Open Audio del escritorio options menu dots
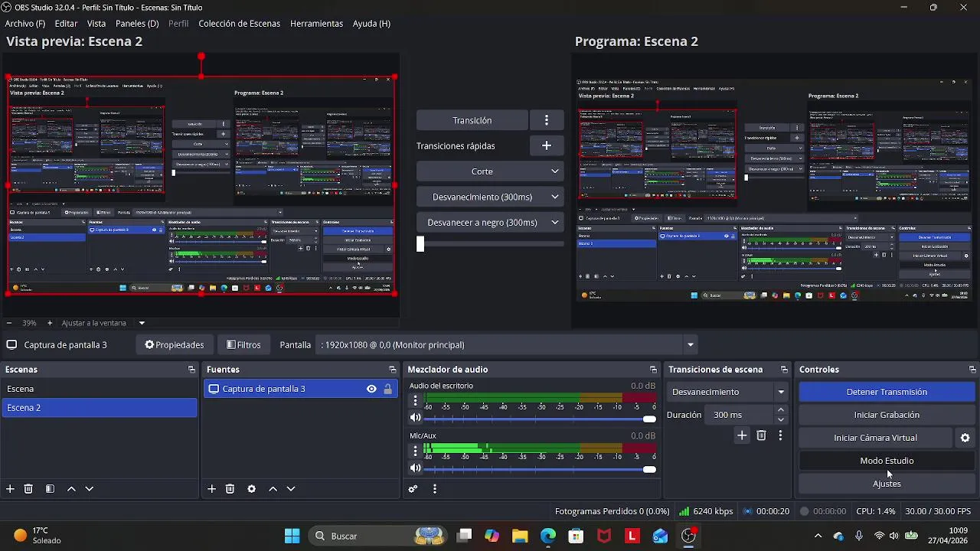The height and width of the screenshot is (551, 980). [415, 400]
